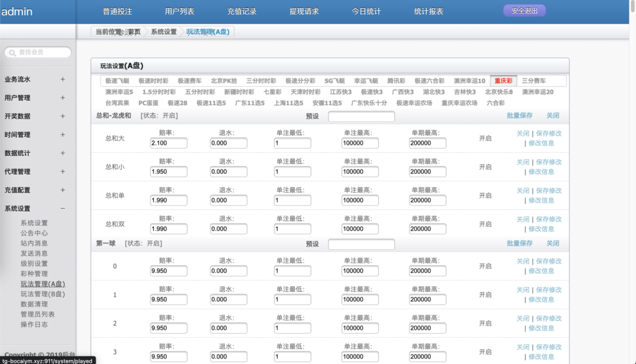The image size is (636, 364).
Task: Disable the 总和大 row via 关闭
Action: [523, 134]
